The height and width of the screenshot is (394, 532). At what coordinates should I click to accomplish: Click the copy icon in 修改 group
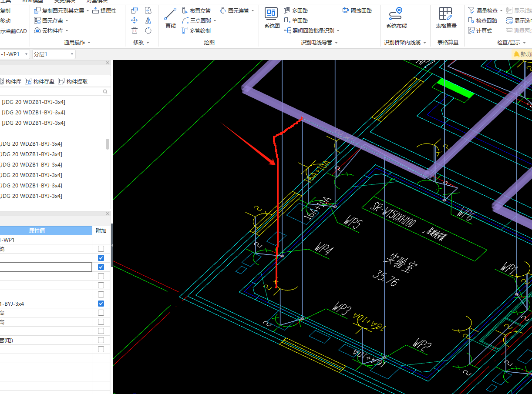click(135, 10)
